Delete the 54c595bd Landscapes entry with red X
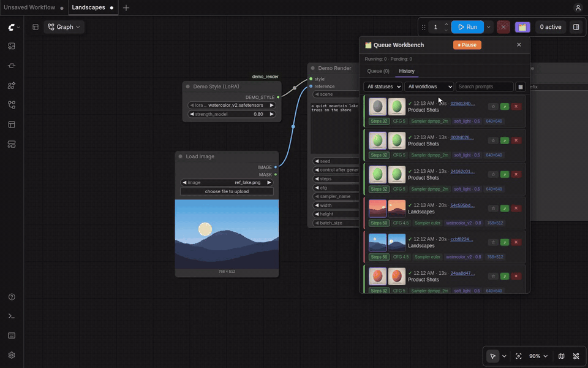 pyautogui.click(x=516, y=209)
